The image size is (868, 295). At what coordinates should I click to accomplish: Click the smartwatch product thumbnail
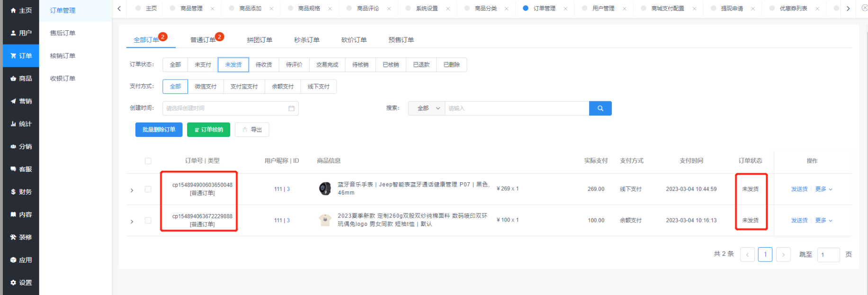(x=325, y=189)
